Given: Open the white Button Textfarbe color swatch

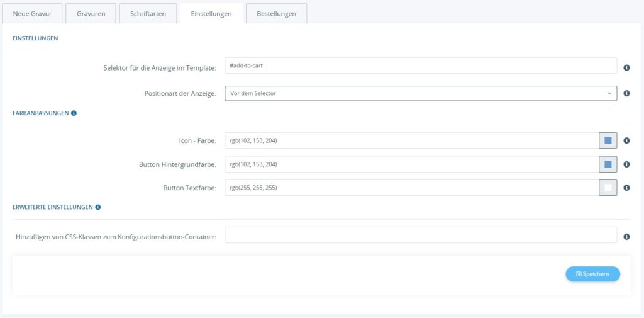Looking at the screenshot, I should [x=608, y=188].
